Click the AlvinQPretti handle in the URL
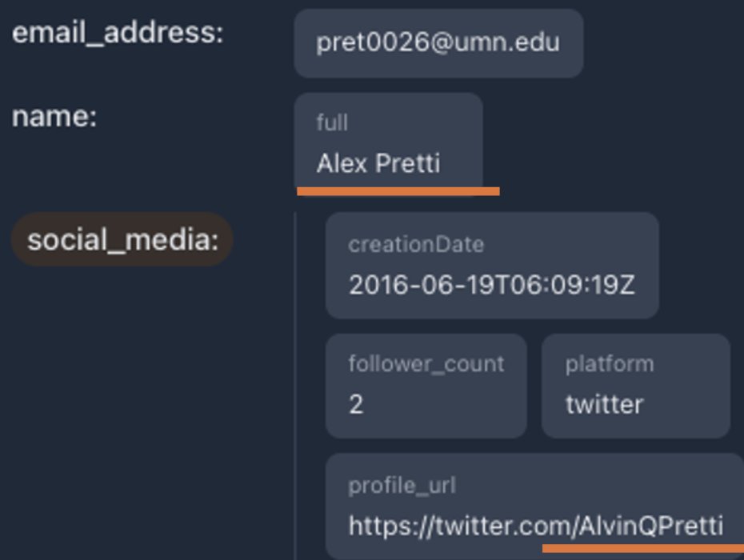744x560 pixels. click(650, 526)
